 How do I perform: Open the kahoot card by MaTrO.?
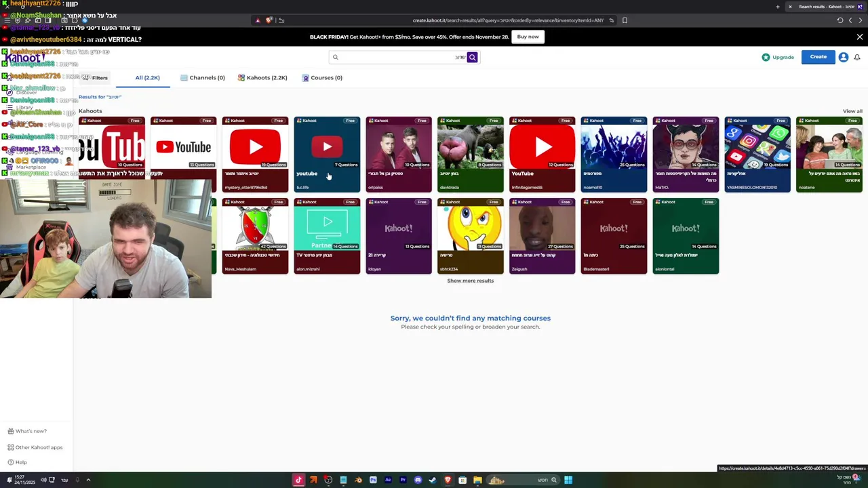686,155
